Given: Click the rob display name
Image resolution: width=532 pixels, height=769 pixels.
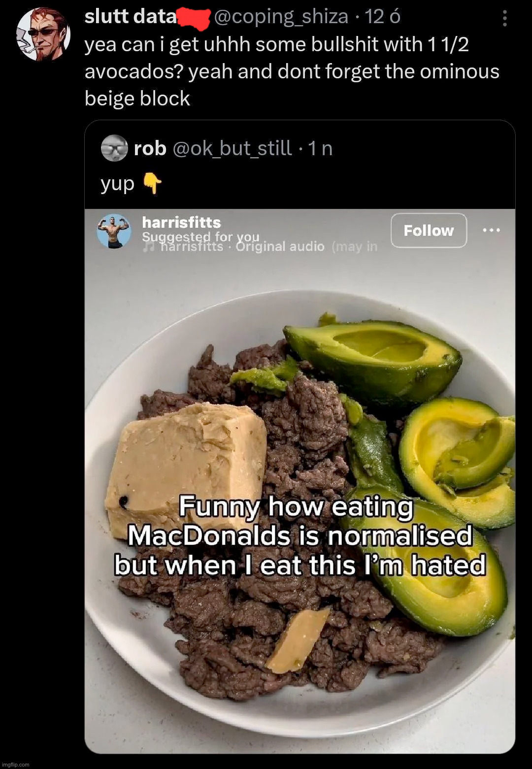Looking at the screenshot, I should point(150,148).
